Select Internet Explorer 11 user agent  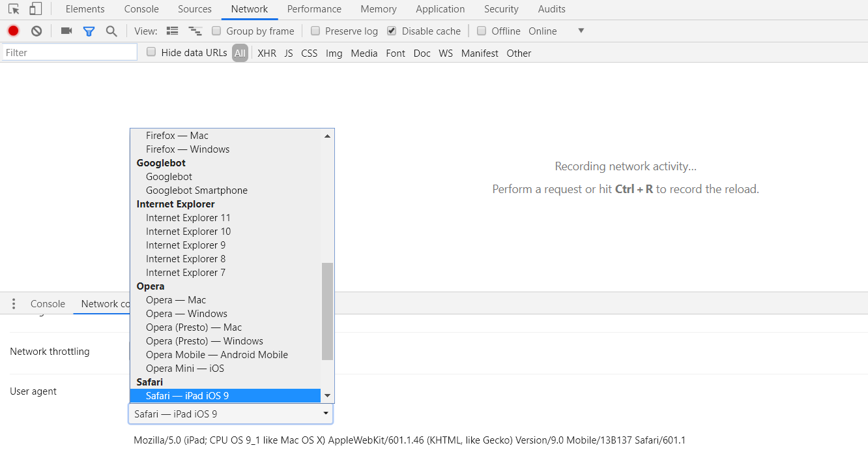click(x=225, y=218)
